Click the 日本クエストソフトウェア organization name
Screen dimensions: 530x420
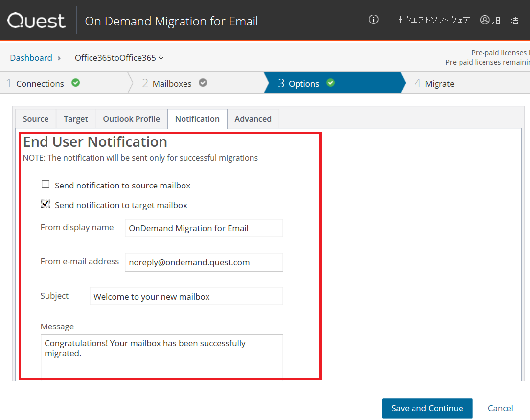coord(429,20)
